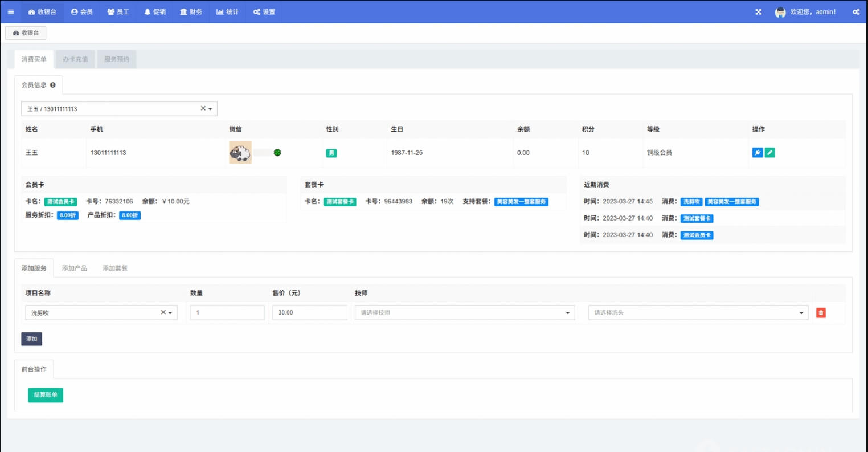Open the 请选择技师 dropdown
Screen dimensions: 868x452
[464, 313]
